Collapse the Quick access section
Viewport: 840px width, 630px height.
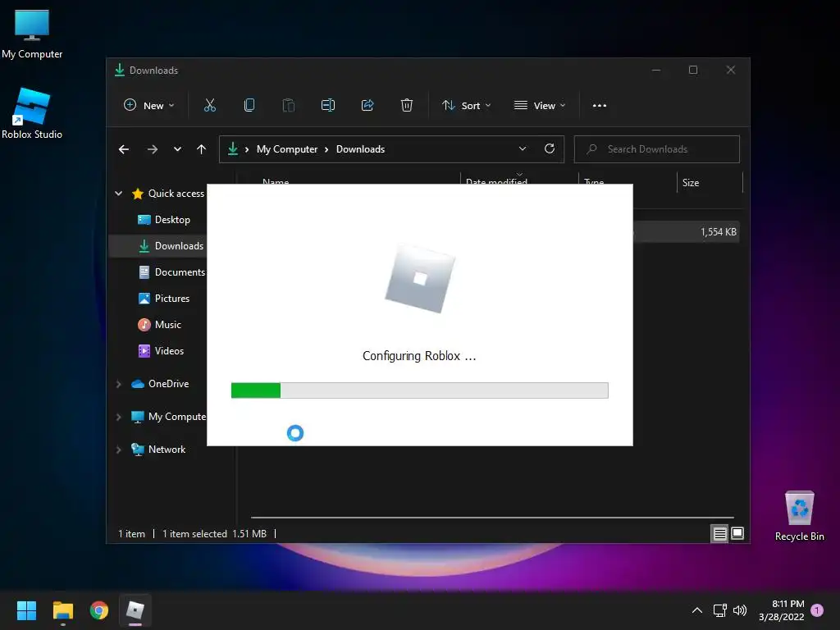point(118,194)
